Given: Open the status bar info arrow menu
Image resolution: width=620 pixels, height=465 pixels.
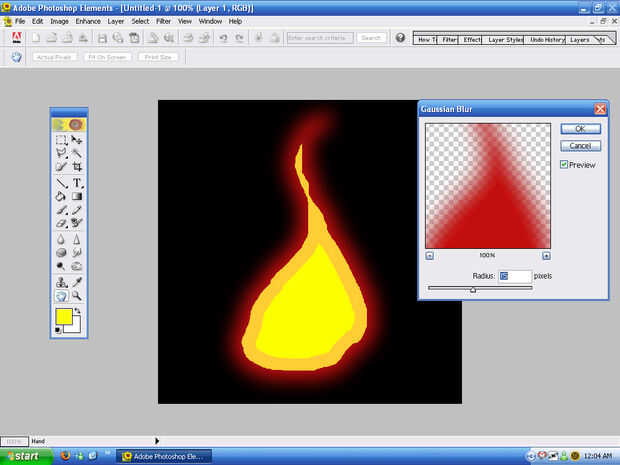Looking at the screenshot, I should coord(157,440).
